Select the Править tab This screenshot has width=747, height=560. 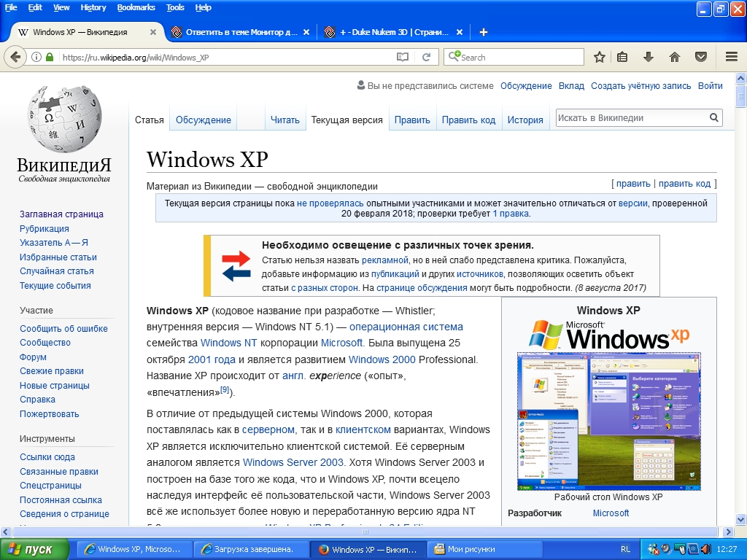(x=412, y=120)
